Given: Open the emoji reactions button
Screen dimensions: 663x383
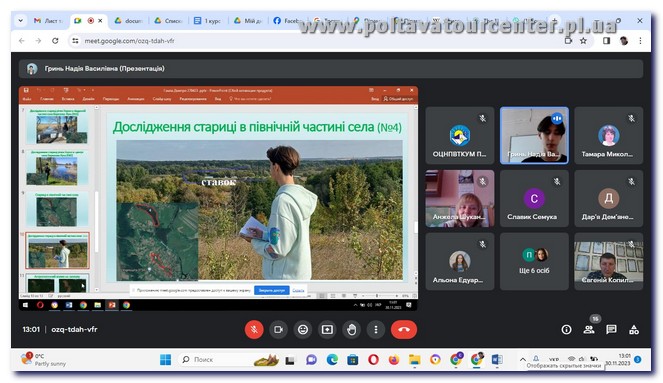Looking at the screenshot, I should coord(303,329).
